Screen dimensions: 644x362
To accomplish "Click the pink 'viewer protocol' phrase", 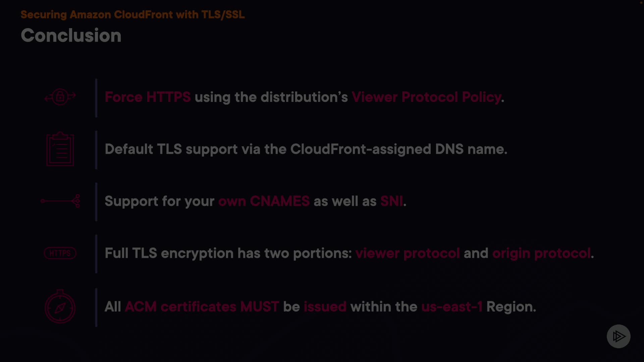I will (408, 253).
